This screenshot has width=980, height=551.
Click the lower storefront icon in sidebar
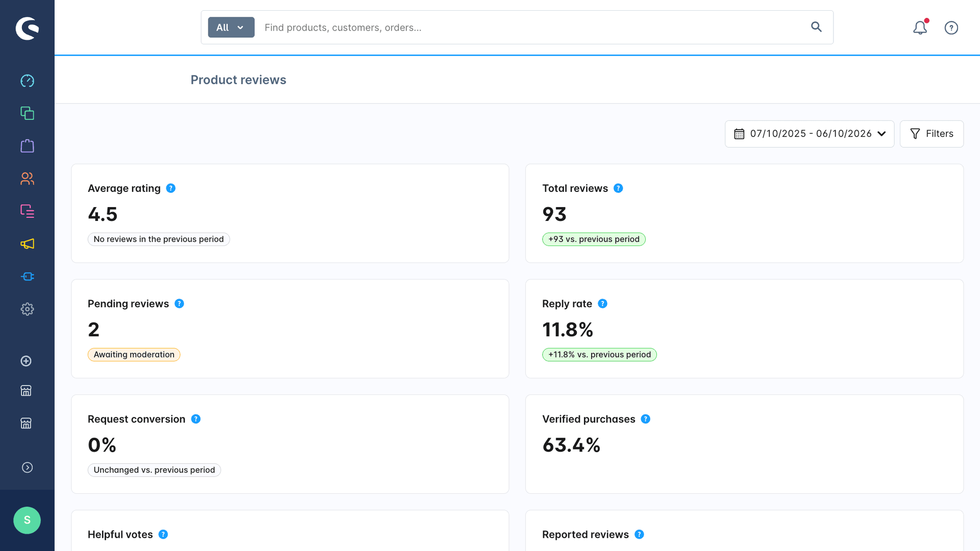click(x=26, y=423)
